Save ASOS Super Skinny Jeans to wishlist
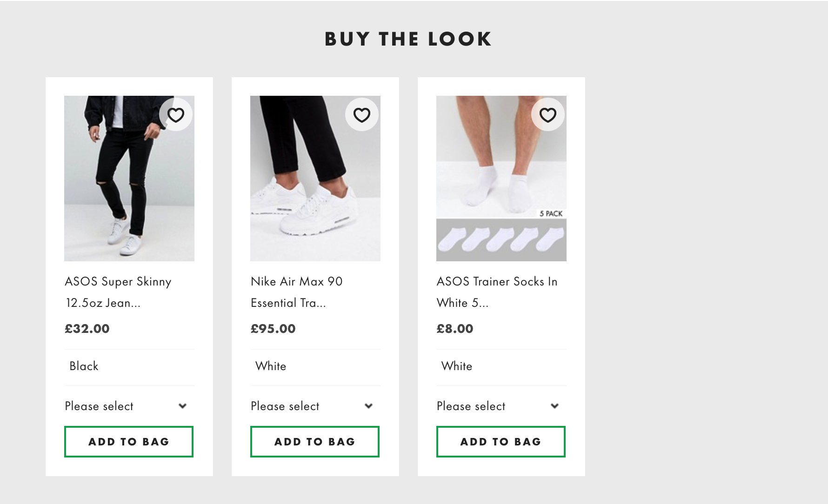This screenshot has height=504, width=828. click(x=176, y=115)
